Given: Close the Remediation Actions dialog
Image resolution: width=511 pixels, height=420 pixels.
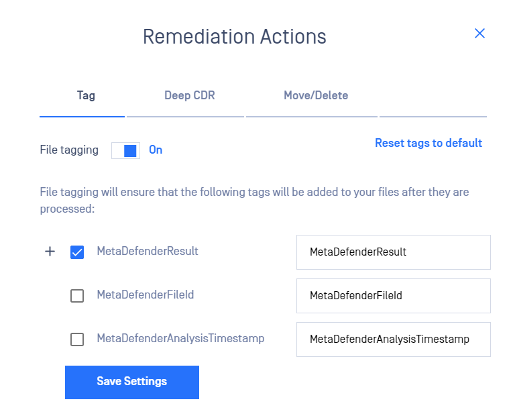Looking at the screenshot, I should (479, 34).
